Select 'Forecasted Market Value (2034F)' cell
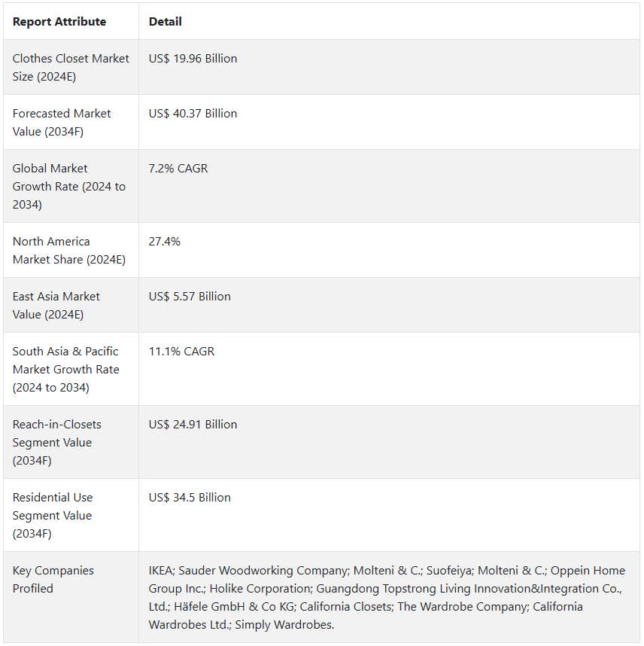 click(x=62, y=122)
